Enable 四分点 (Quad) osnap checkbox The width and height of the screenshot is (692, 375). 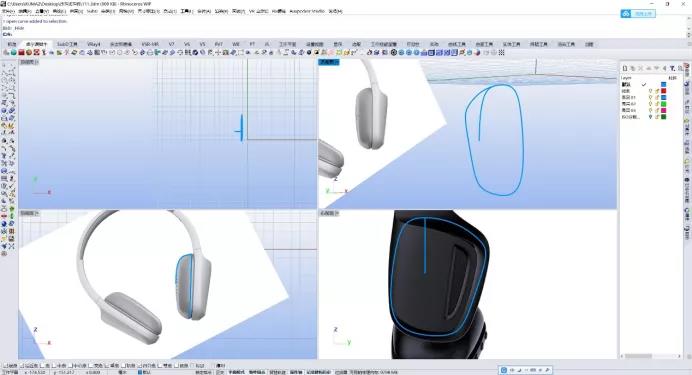(x=139, y=366)
